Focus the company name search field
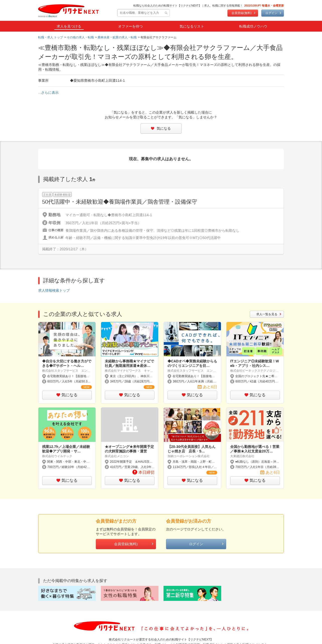The height and width of the screenshot is (644, 322). click(x=143, y=13)
